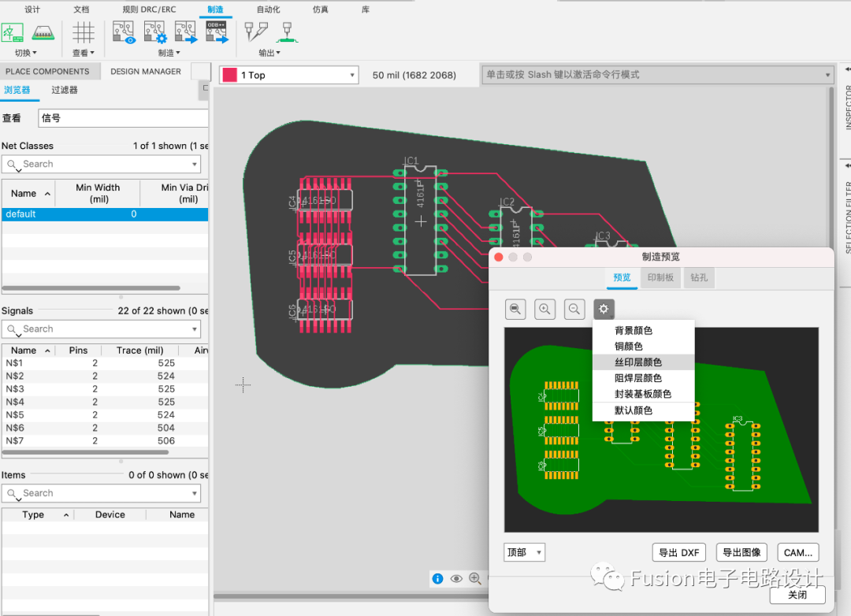Open Net Classes search options arrow

click(195, 164)
